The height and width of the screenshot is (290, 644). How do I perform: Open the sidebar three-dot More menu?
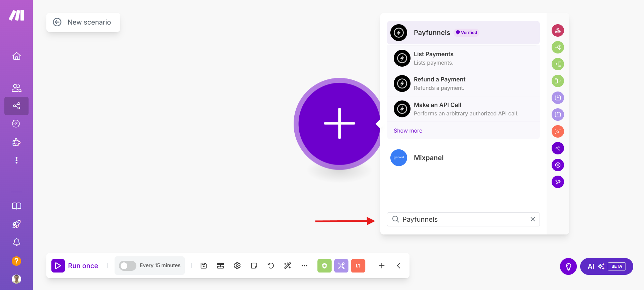pos(16,160)
